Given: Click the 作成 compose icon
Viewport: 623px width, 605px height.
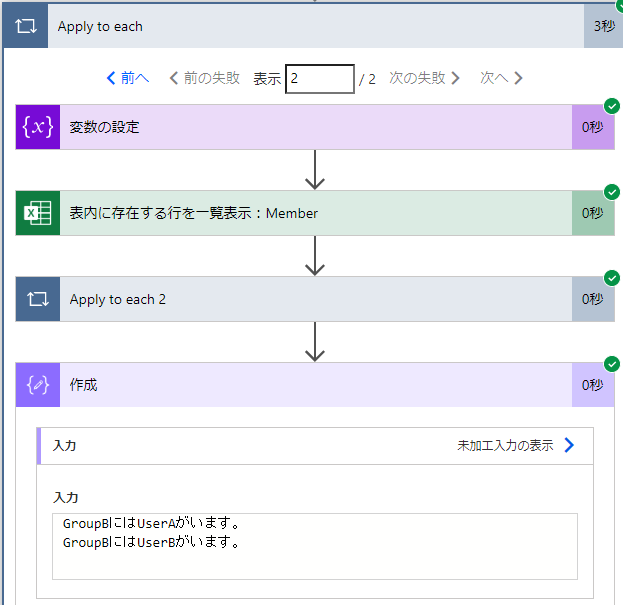Looking at the screenshot, I should pyautogui.click(x=38, y=385).
